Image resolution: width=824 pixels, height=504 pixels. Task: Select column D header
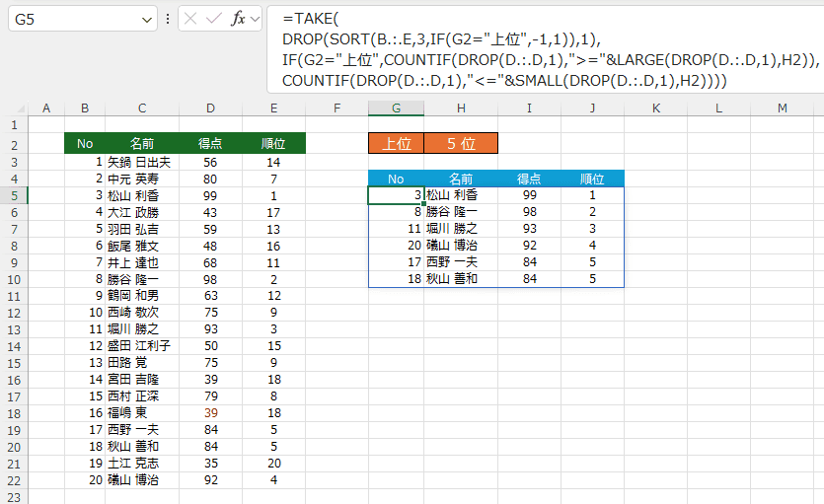point(209,108)
